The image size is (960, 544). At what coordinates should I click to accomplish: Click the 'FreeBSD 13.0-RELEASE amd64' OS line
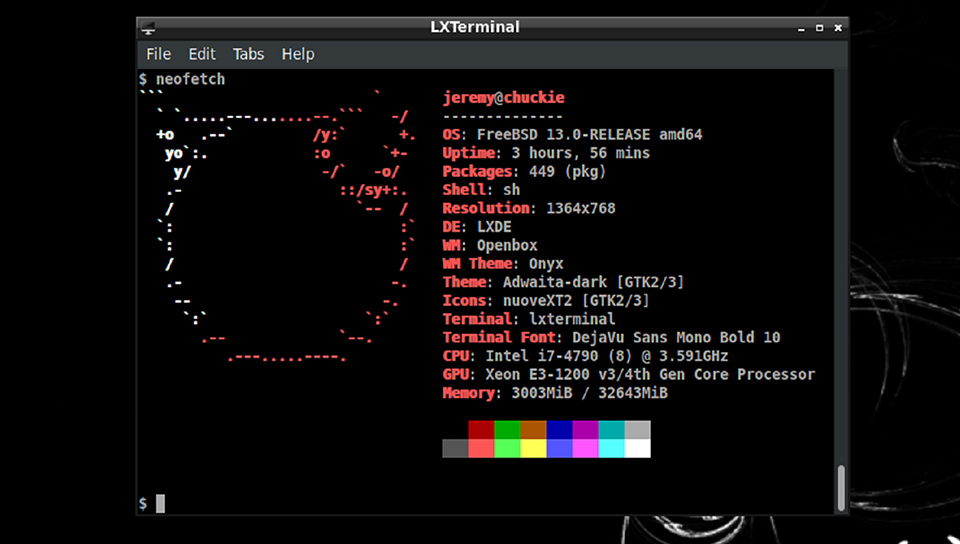(x=572, y=135)
